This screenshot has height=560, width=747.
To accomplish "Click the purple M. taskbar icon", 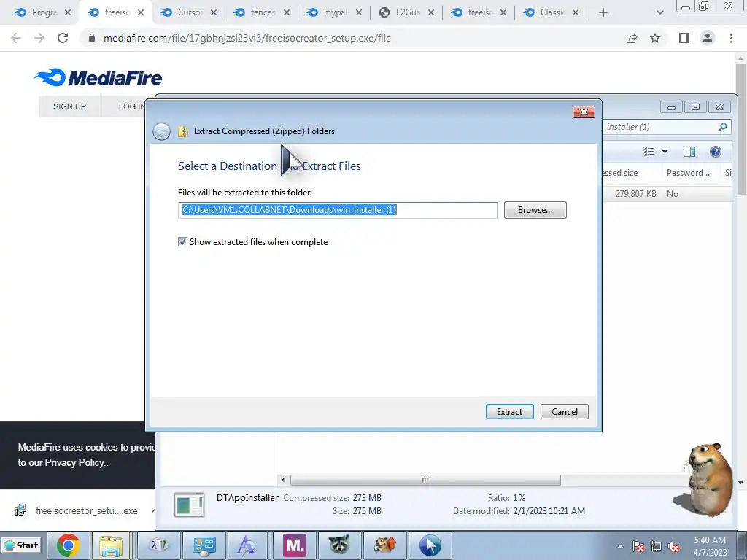I will pos(294,545).
